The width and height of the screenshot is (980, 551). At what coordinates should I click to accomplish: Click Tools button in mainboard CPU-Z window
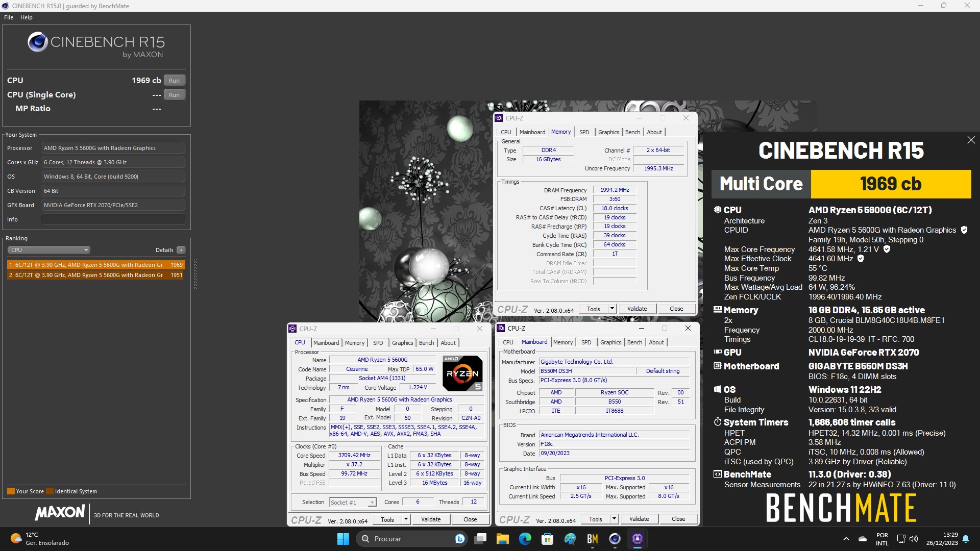coord(596,519)
